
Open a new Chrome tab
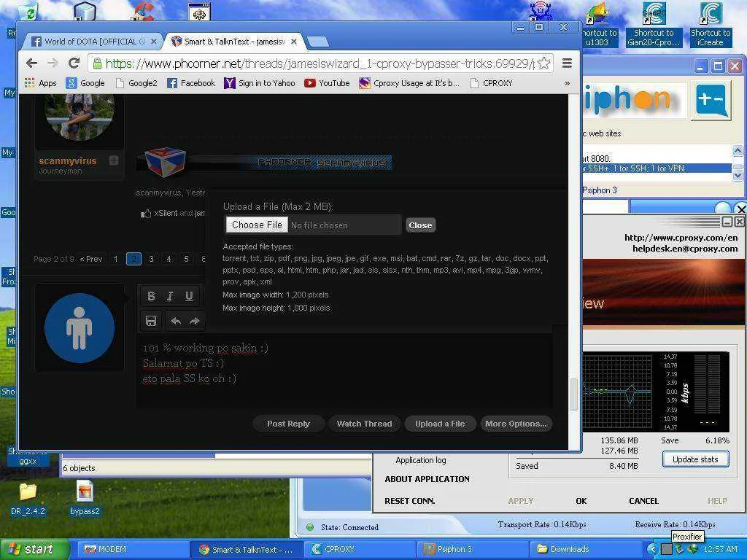tap(317, 42)
